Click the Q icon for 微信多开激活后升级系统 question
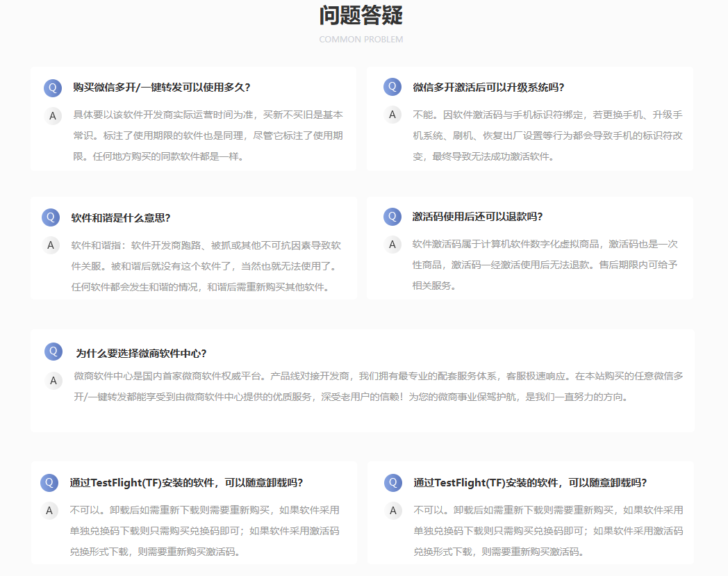Image resolution: width=728 pixels, height=576 pixels. click(x=392, y=88)
